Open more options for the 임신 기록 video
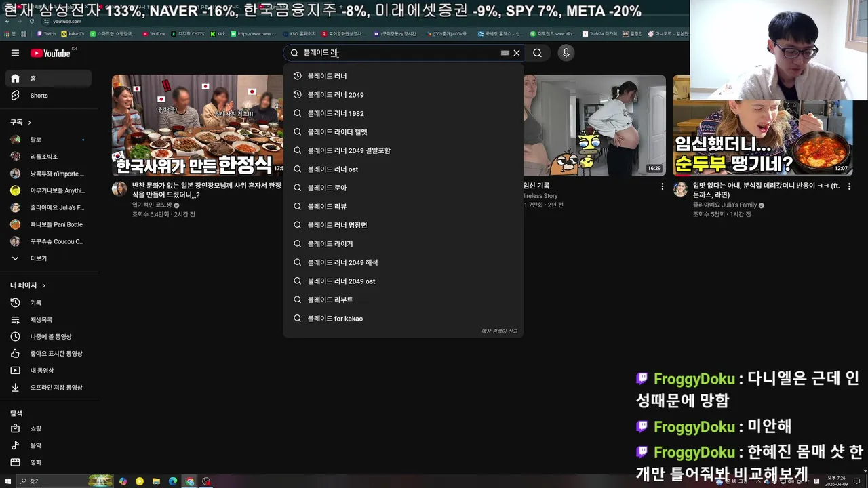This screenshot has width=868, height=488. point(663,186)
